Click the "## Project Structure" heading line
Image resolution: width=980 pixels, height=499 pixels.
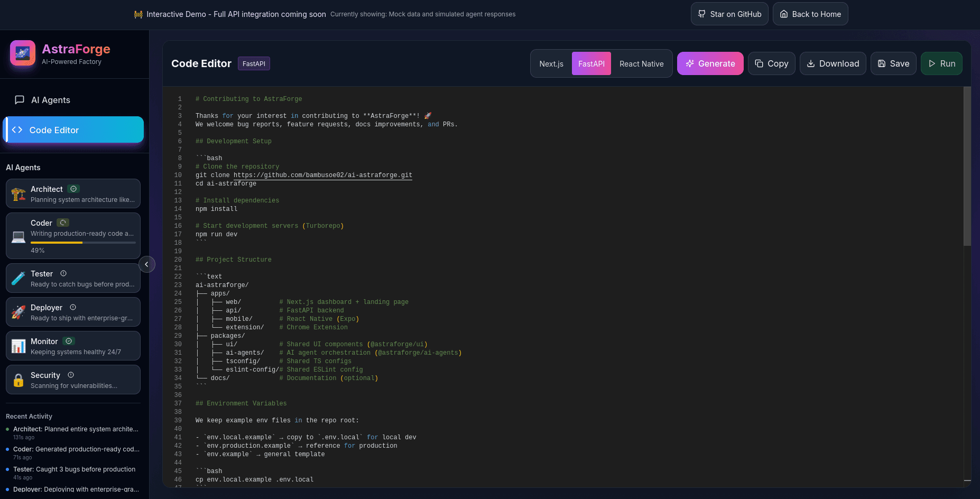(x=233, y=260)
